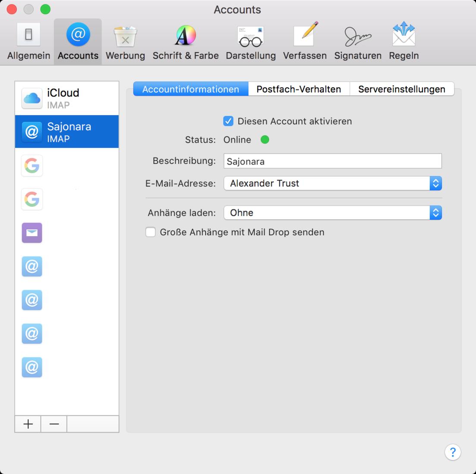The width and height of the screenshot is (476, 474).
Task: Switch to Servereinstellungen tab
Action: click(402, 89)
